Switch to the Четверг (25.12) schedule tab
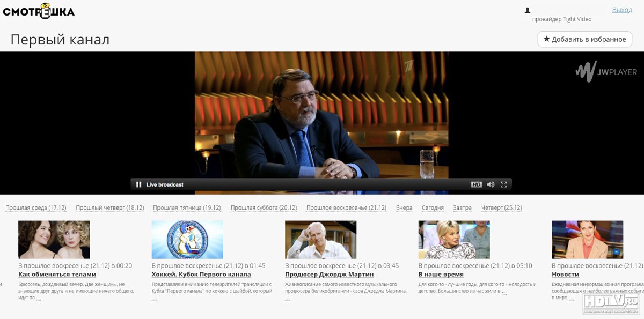This screenshot has width=644, height=319. [x=501, y=208]
